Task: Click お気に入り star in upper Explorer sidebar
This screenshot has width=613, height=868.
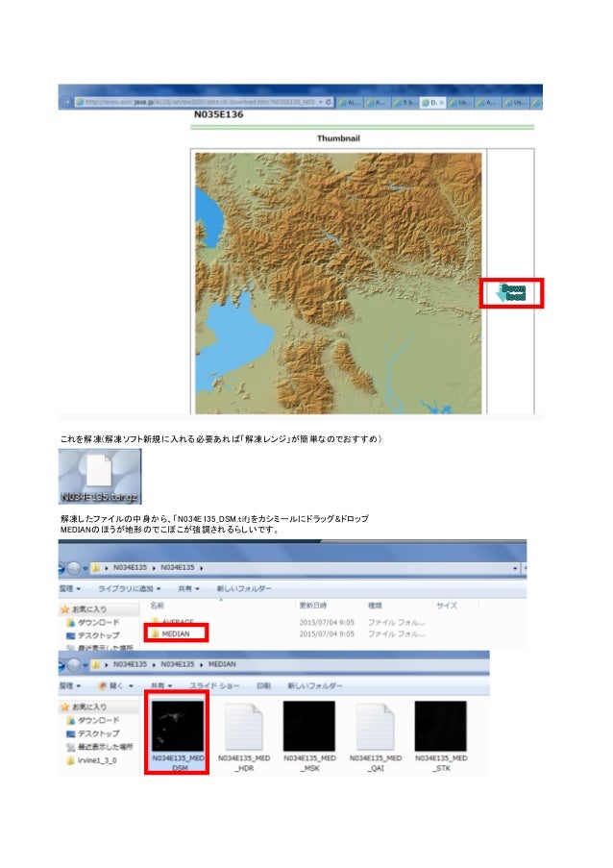Action: tap(64, 608)
